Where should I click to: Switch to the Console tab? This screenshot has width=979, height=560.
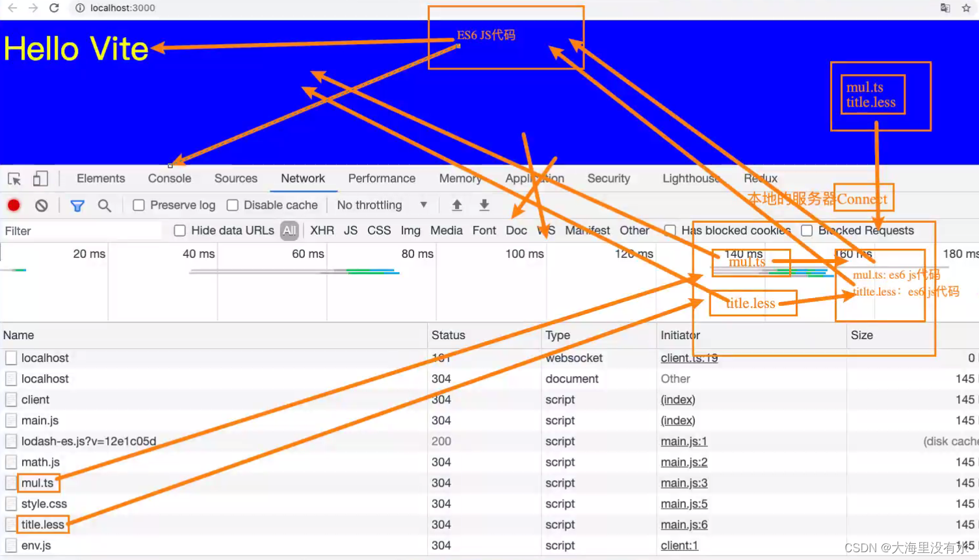click(170, 179)
